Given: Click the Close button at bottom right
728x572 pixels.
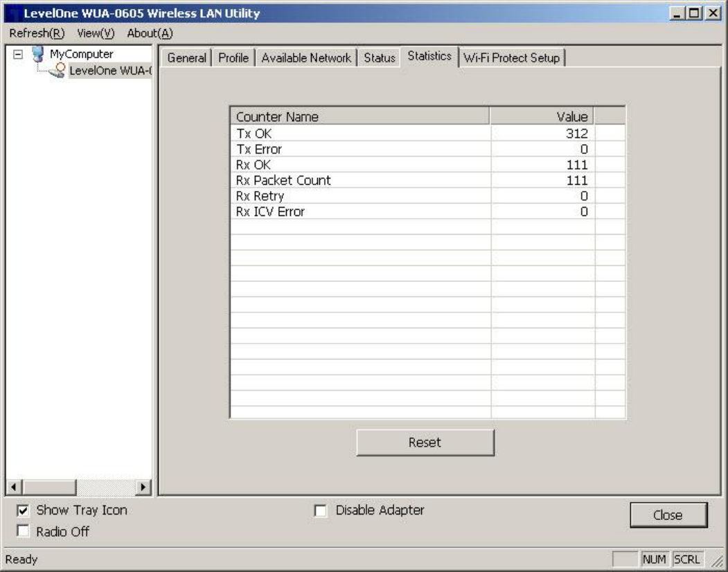Looking at the screenshot, I should pos(668,515).
